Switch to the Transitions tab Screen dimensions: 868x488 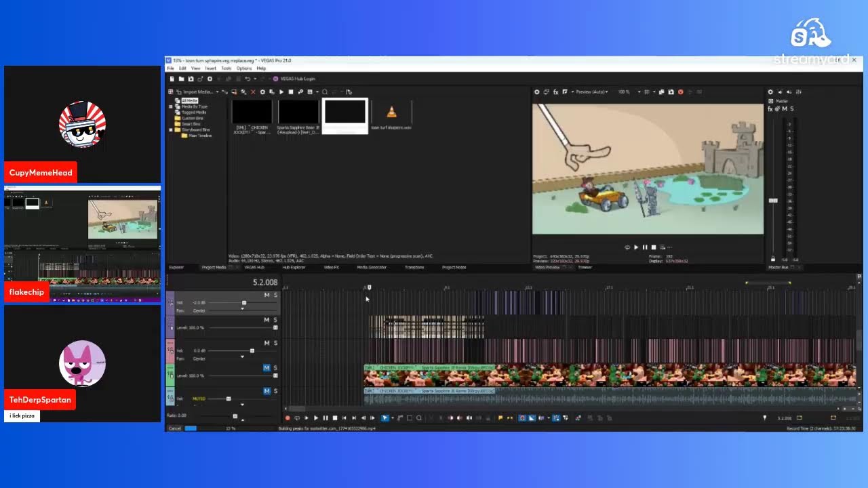(414, 267)
